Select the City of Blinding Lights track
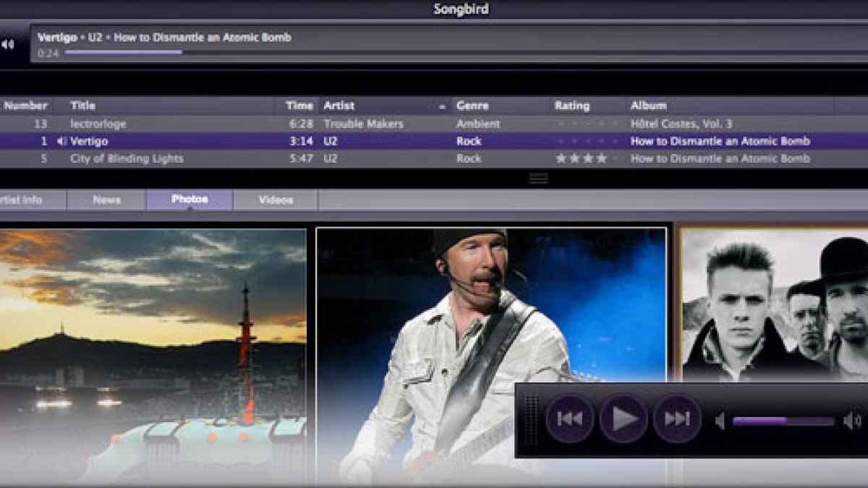 [x=127, y=159]
